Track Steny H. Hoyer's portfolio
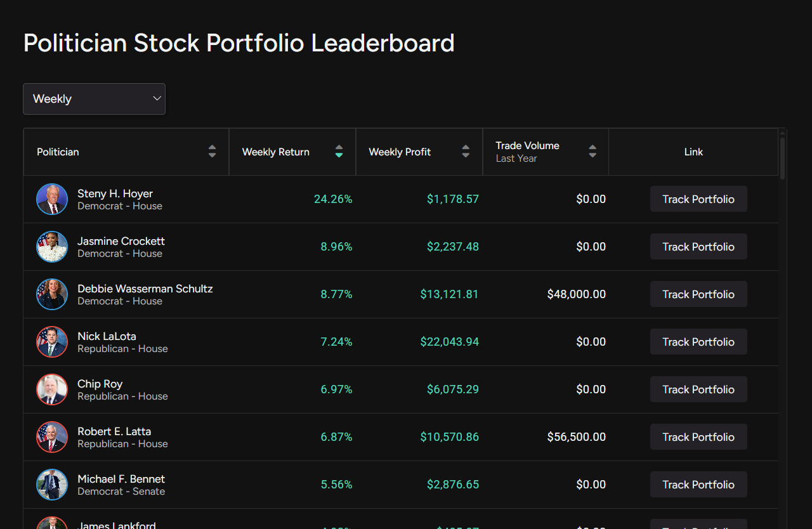Image resolution: width=812 pixels, height=529 pixels. point(698,199)
